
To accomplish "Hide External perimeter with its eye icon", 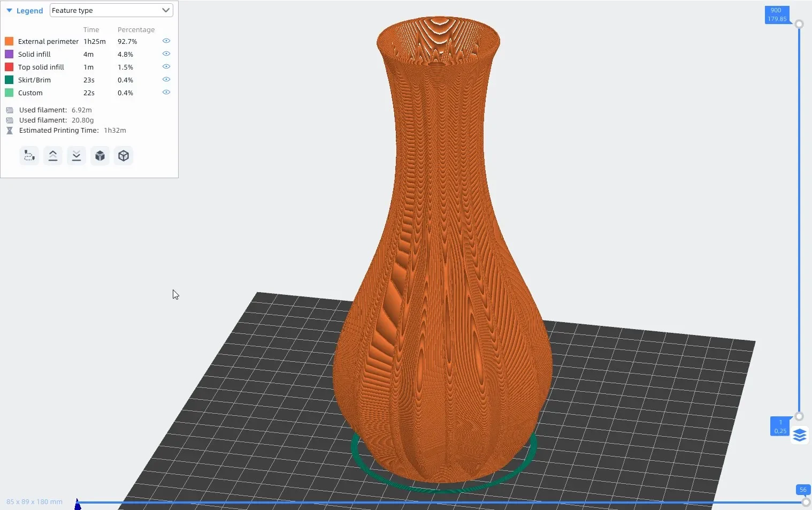I will tap(166, 41).
